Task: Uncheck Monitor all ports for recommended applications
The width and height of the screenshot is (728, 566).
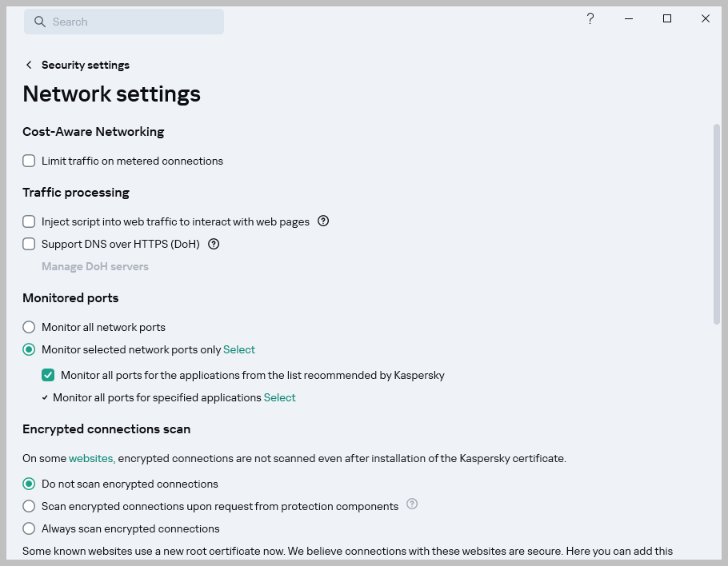Action: pyautogui.click(x=48, y=375)
